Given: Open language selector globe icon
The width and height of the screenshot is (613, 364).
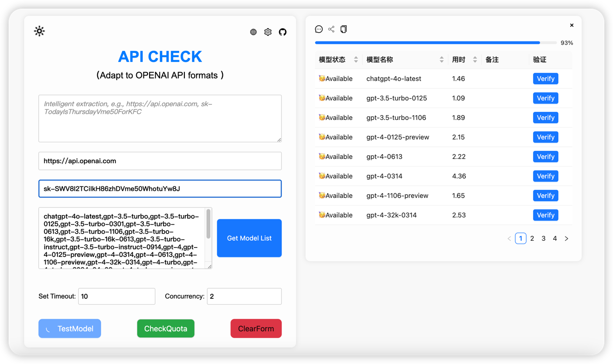Looking at the screenshot, I should [x=253, y=32].
